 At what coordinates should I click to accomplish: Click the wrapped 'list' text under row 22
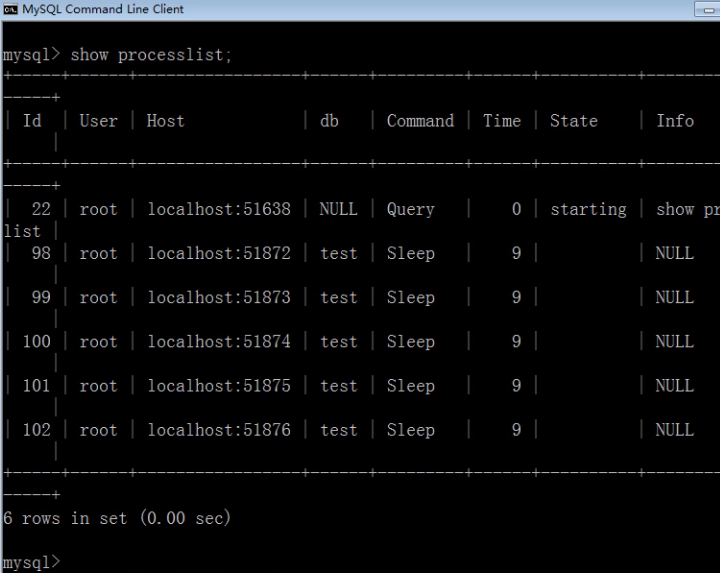pos(22,231)
